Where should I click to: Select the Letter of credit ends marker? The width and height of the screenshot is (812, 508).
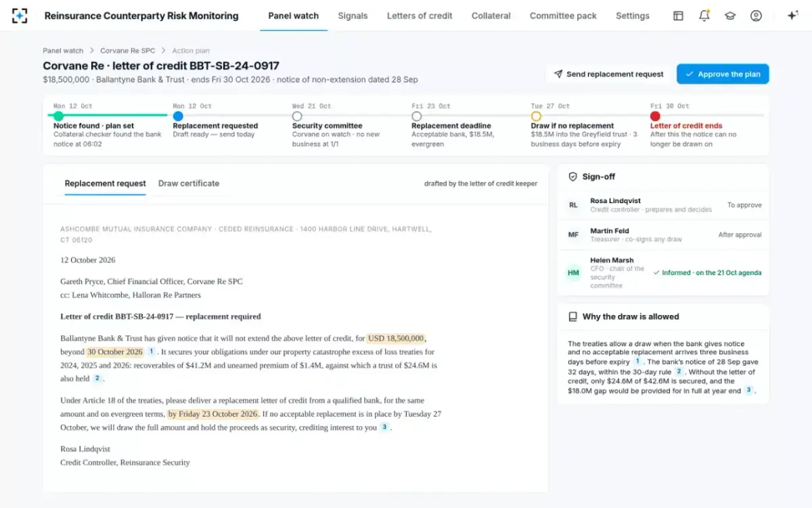(x=655, y=117)
